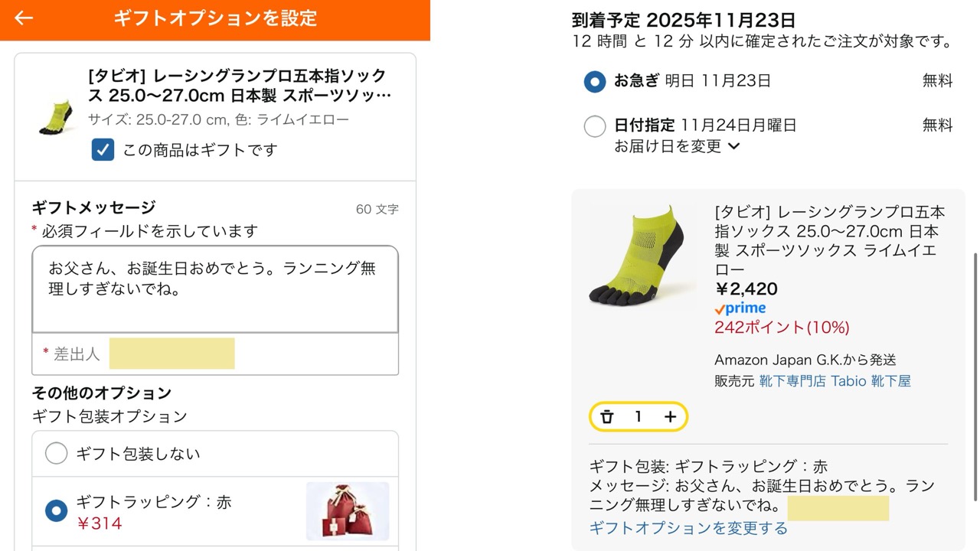The height and width of the screenshot is (551, 980).
Task: Choose 日付指定 delivery radio option
Action: click(594, 126)
